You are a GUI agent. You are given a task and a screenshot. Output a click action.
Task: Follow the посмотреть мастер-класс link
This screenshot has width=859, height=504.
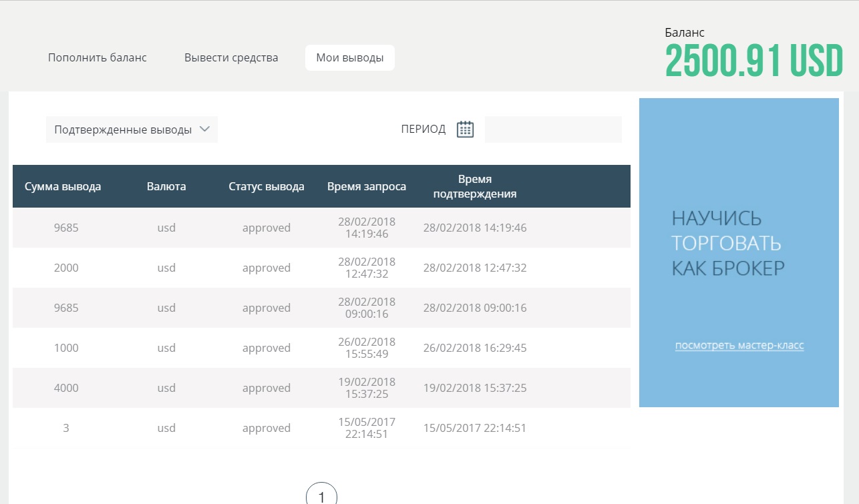pos(739,346)
